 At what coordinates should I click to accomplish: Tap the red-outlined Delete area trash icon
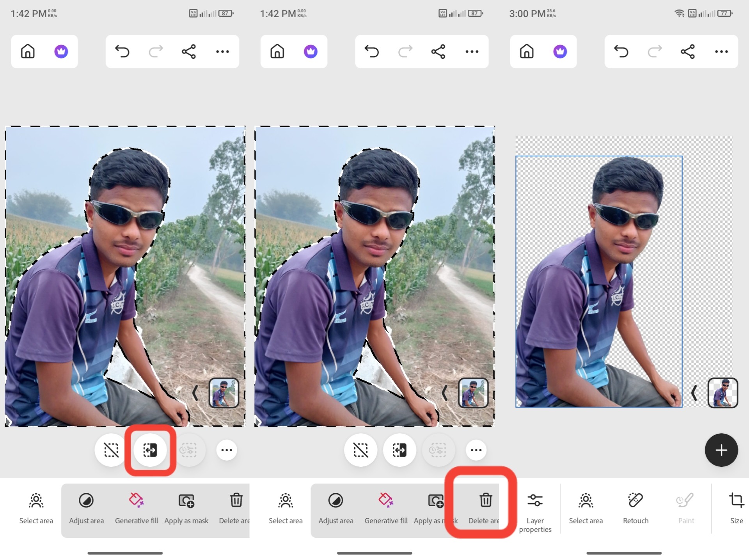pos(485,500)
